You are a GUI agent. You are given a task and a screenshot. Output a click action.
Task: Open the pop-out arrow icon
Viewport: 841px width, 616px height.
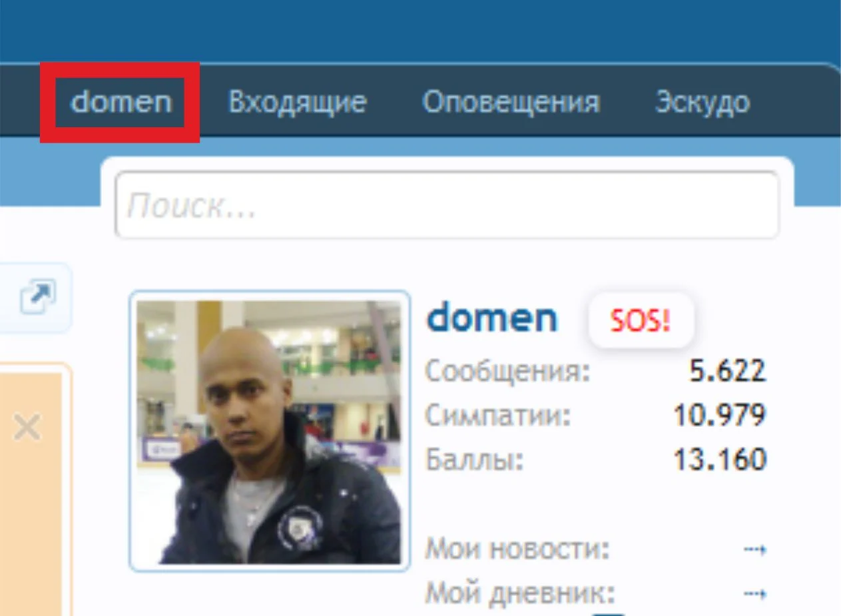tap(37, 297)
